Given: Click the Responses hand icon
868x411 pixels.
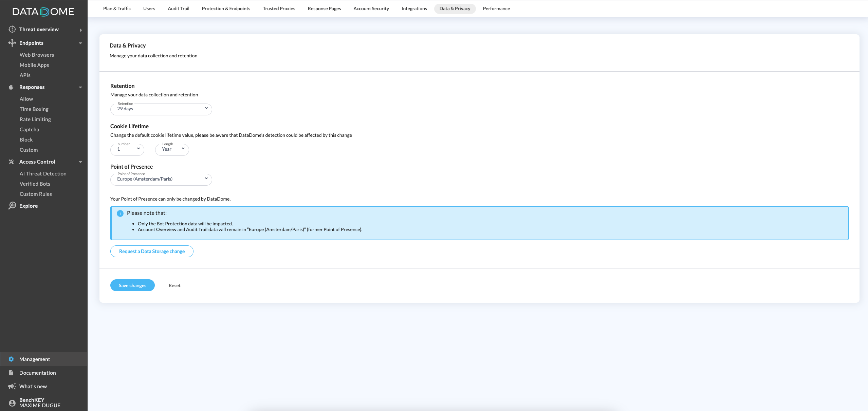Looking at the screenshot, I should [x=11, y=87].
